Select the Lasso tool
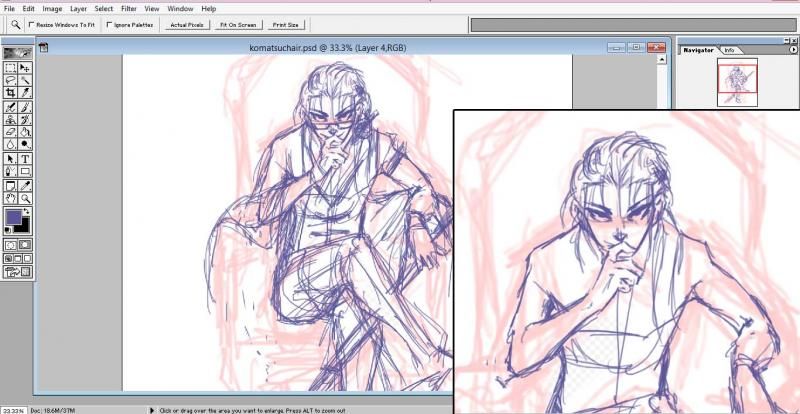The height and width of the screenshot is (414, 800). point(10,80)
